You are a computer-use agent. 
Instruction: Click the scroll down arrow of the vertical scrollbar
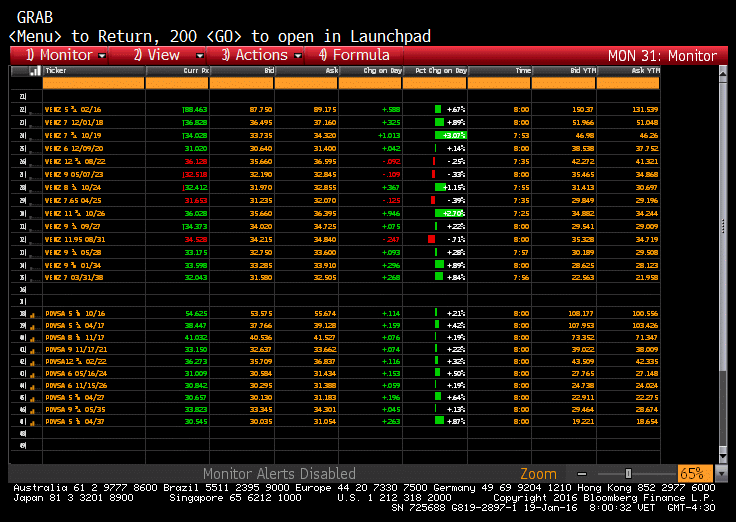[x=723, y=456]
